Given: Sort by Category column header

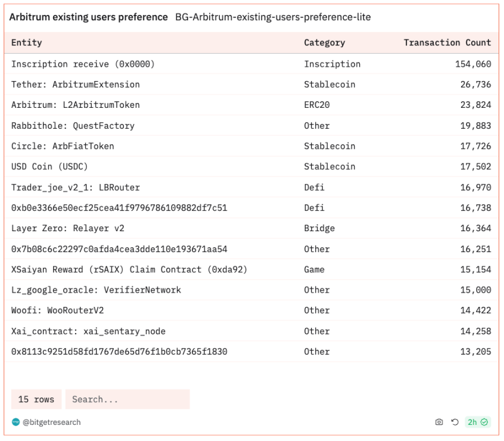Looking at the screenshot, I should pyautogui.click(x=324, y=42).
